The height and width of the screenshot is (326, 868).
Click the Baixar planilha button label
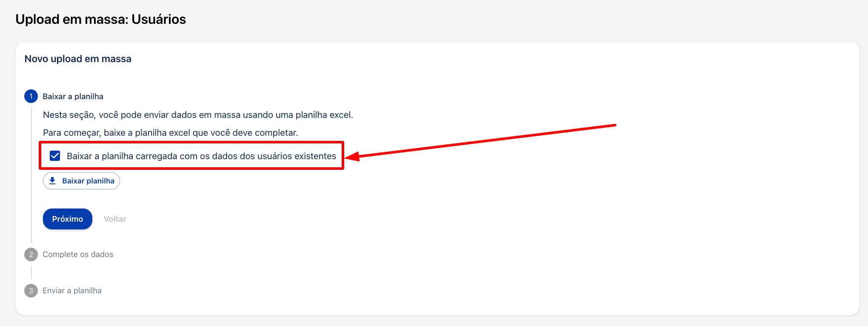88,181
